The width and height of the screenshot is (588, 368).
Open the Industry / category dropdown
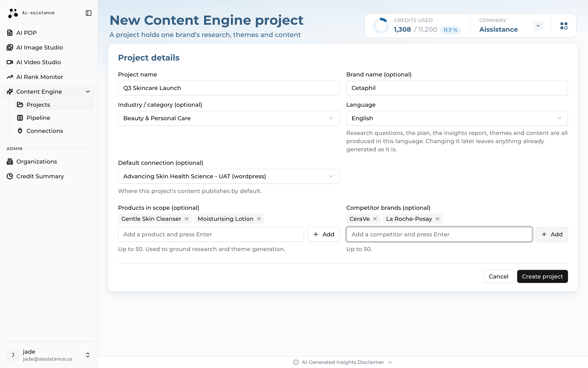click(x=229, y=118)
